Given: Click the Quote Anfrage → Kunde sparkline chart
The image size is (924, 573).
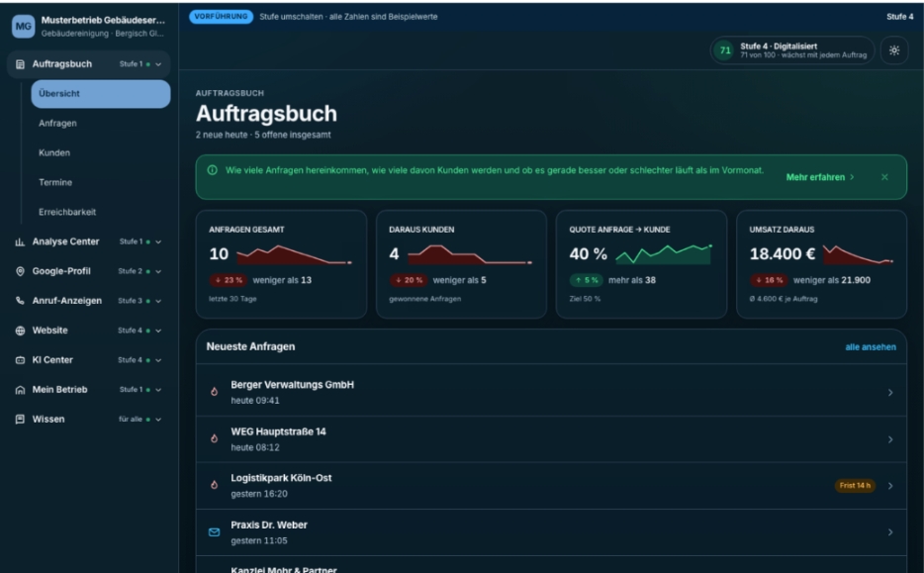Looking at the screenshot, I should pos(664,254).
